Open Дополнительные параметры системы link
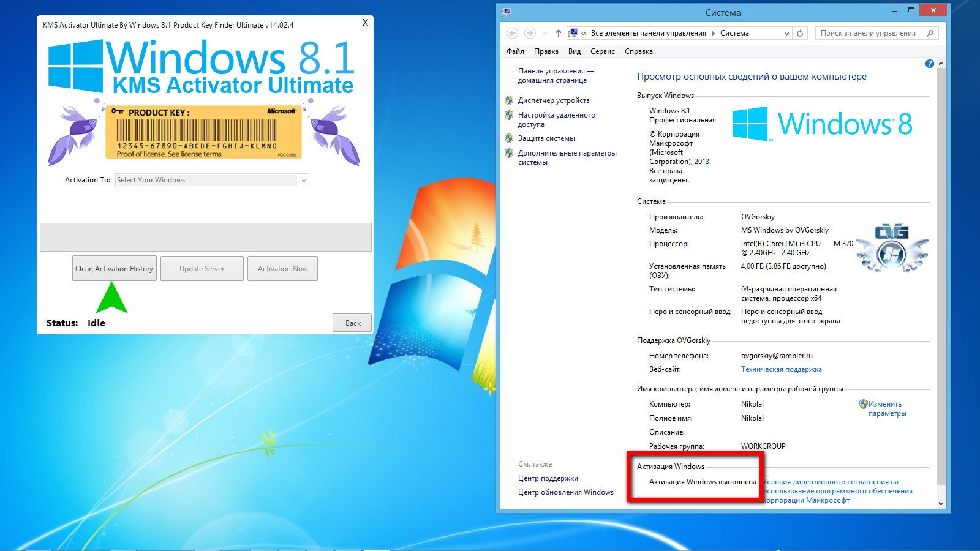 click(567, 157)
